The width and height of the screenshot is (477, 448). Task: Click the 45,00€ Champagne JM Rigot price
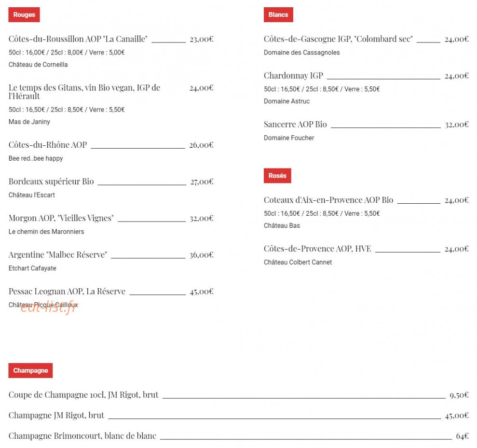coord(457,415)
